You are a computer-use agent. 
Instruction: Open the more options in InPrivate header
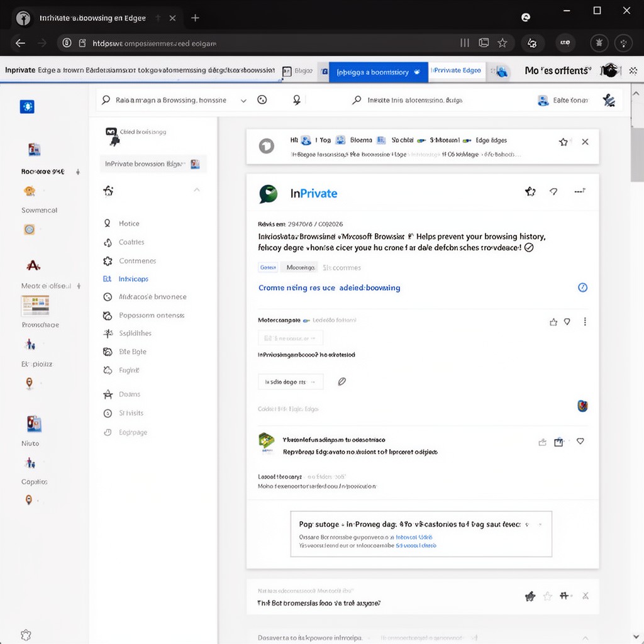(580, 191)
